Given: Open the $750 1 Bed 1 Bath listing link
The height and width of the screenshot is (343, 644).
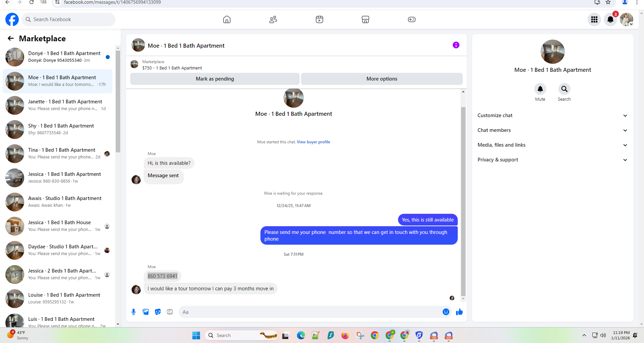Looking at the screenshot, I should coord(172,68).
